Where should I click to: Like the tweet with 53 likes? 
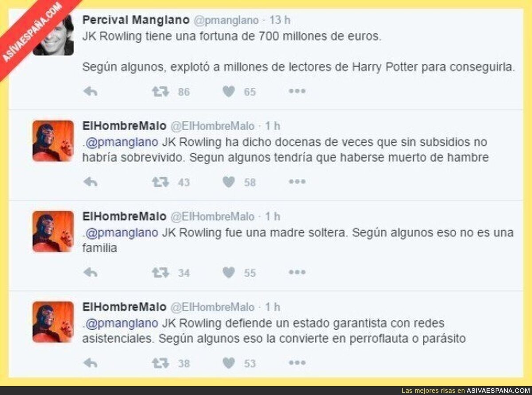[229, 363]
